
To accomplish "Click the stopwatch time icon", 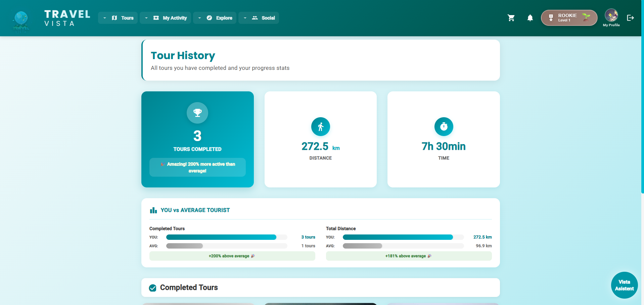I will 444,127.
